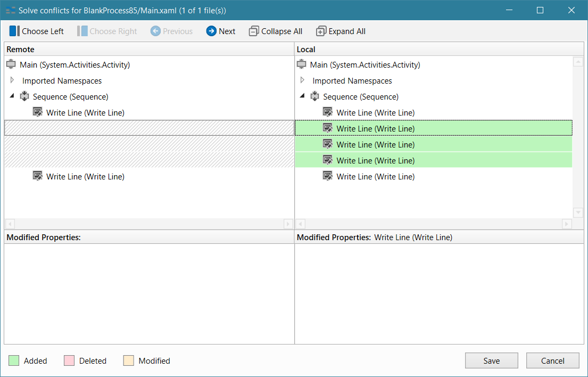588x377 pixels.
Task: Expand Imported Namespaces in Remote pane
Action: click(12, 80)
